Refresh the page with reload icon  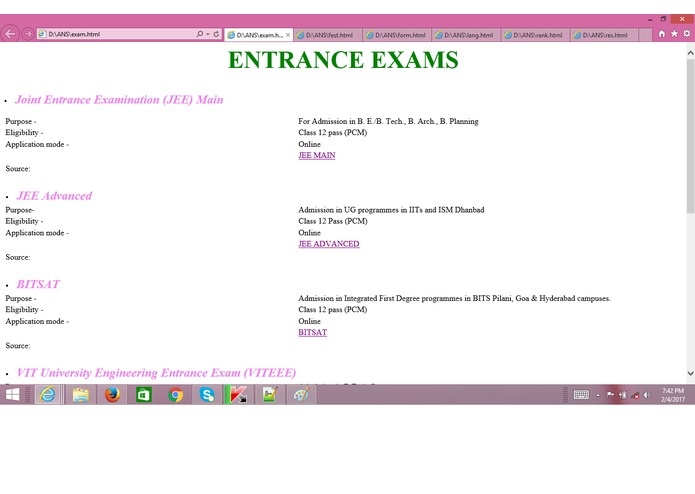pyautogui.click(x=216, y=34)
